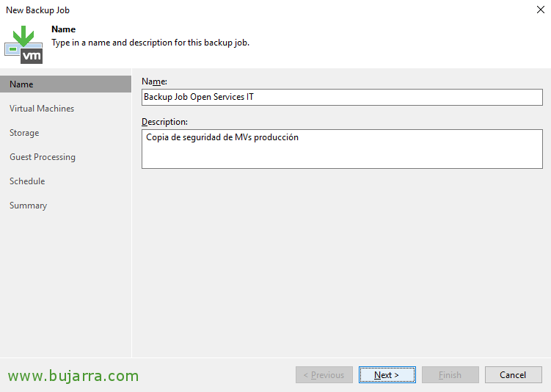551x392 pixels.
Task: Switch to the Guest Processing step
Action: [x=43, y=157]
